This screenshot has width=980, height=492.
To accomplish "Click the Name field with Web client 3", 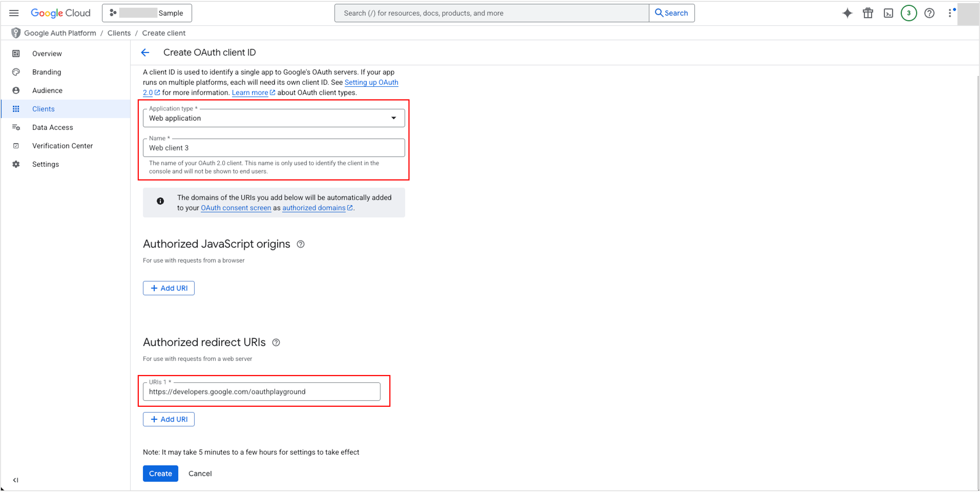I will point(274,148).
